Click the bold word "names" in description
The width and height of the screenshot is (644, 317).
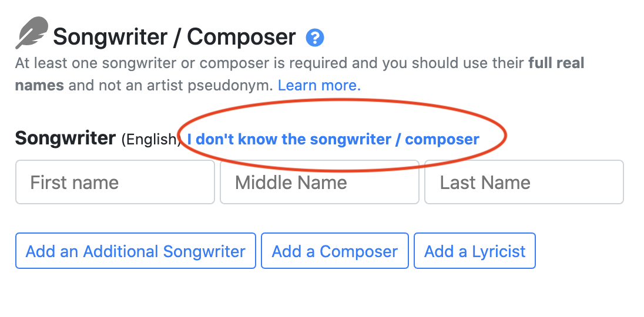39,85
